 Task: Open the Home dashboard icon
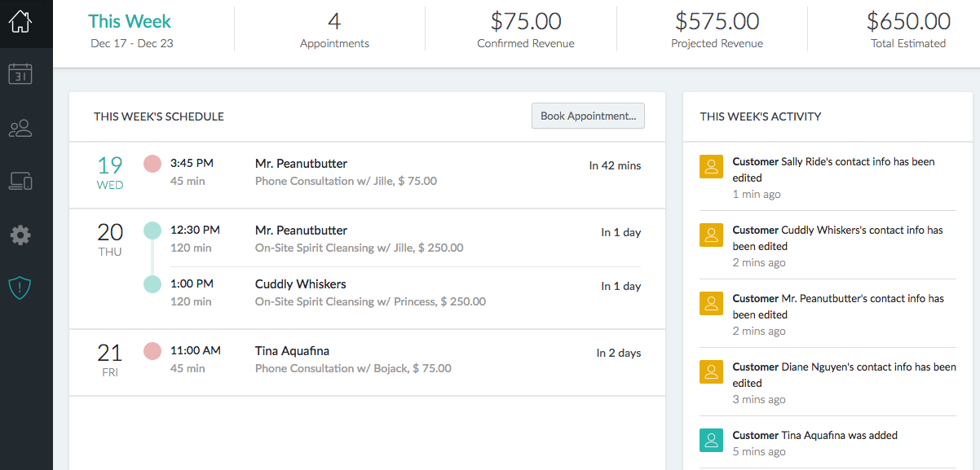20,21
